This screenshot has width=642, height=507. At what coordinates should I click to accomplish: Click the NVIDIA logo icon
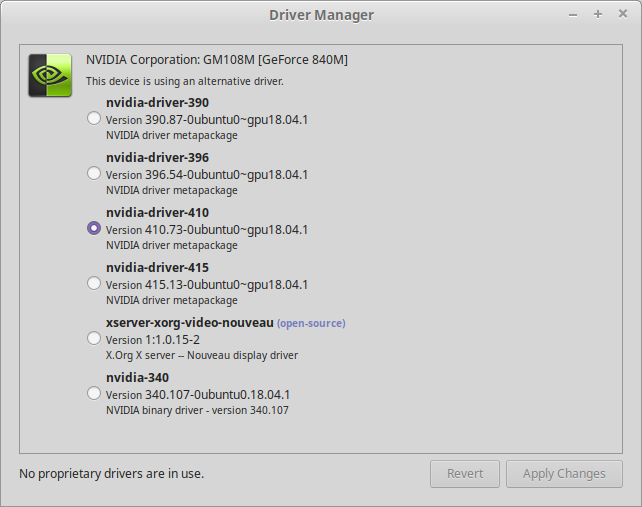click(x=50, y=75)
